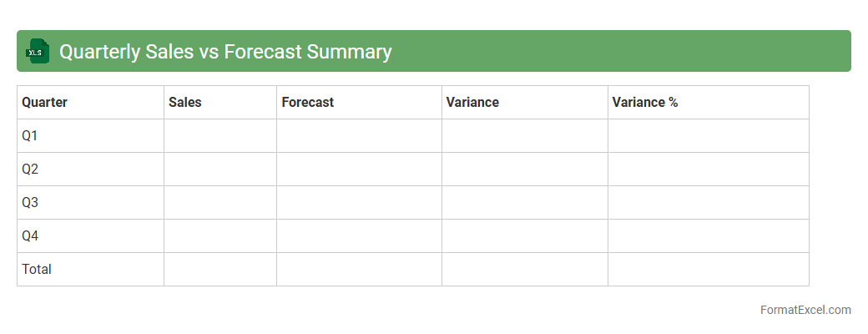Click the Total row Sales cell

coord(220,270)
